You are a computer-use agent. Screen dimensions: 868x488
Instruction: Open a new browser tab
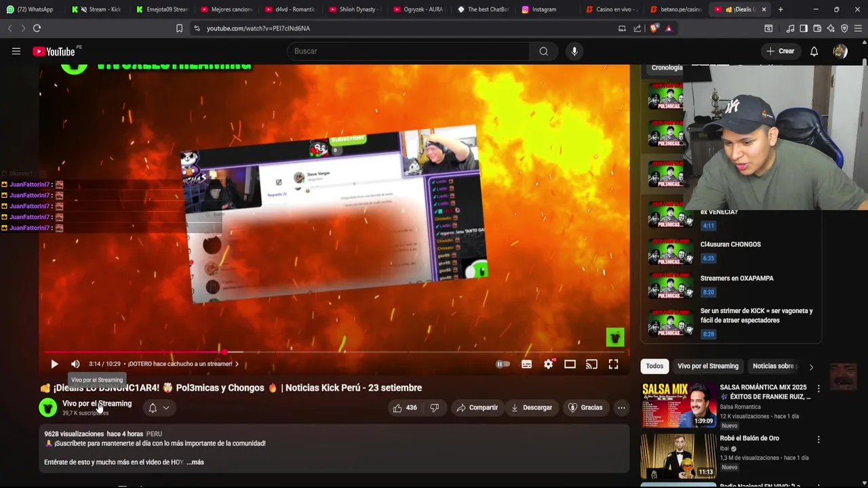click(x=781, y=9)
